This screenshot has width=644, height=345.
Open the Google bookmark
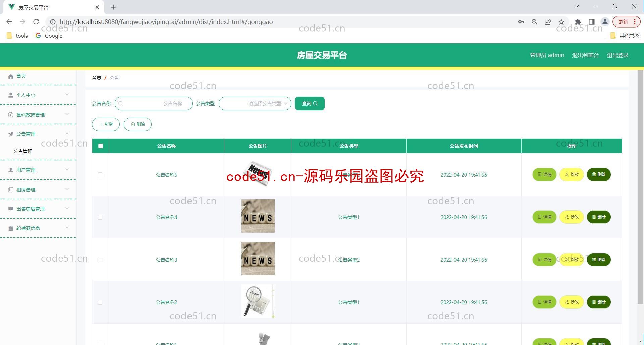coord(49,36)
